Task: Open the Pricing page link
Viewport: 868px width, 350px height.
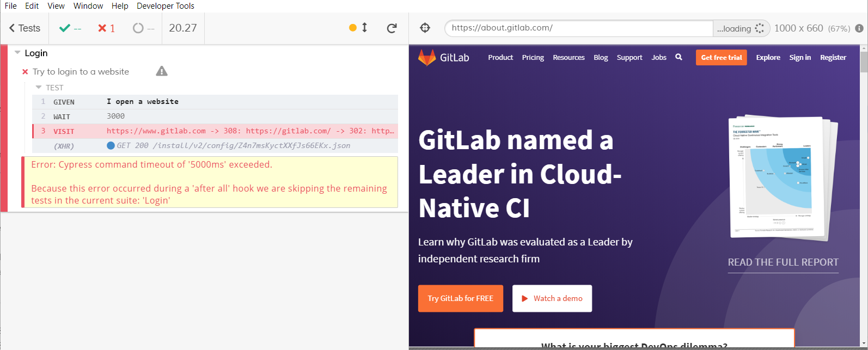Action: [x=533, y=58]
